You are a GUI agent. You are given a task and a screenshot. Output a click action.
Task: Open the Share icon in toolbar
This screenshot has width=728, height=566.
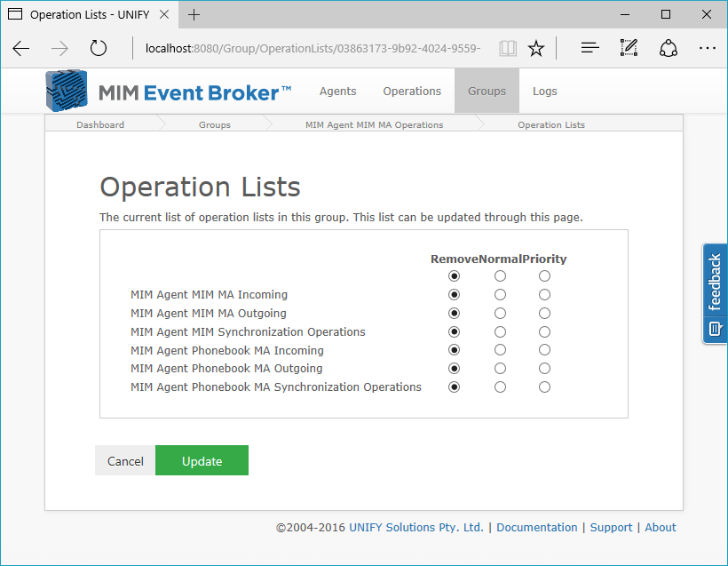tap(669, 48)
